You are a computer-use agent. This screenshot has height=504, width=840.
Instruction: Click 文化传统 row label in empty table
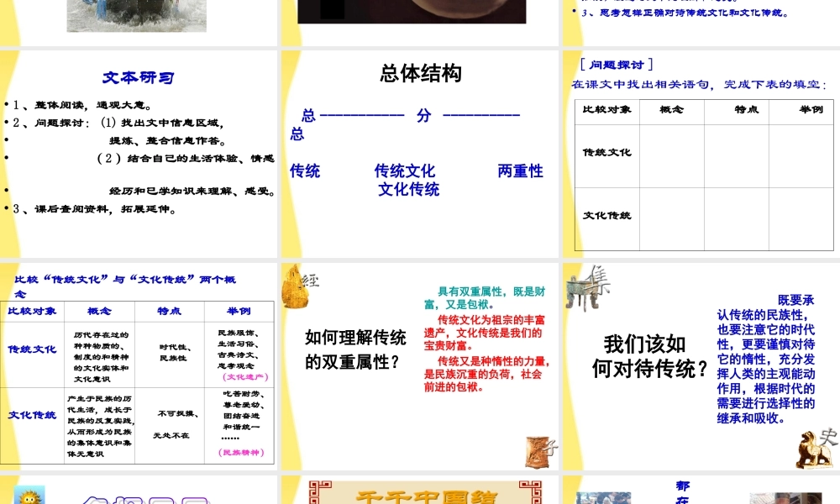coord(607,215)
